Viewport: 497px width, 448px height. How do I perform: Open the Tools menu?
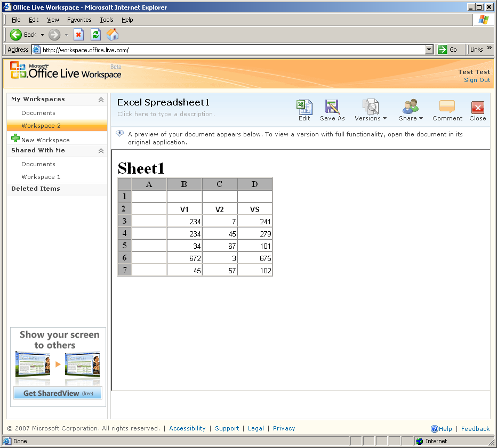(107, 20)
